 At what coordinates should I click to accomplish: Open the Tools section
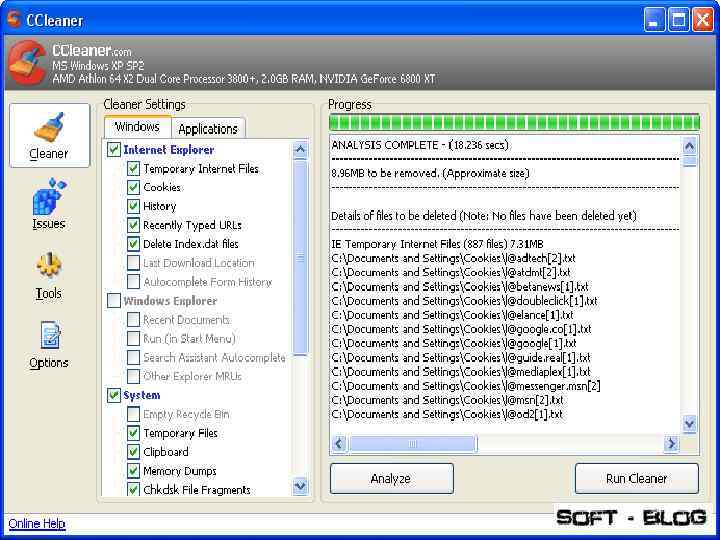(49, 276)
